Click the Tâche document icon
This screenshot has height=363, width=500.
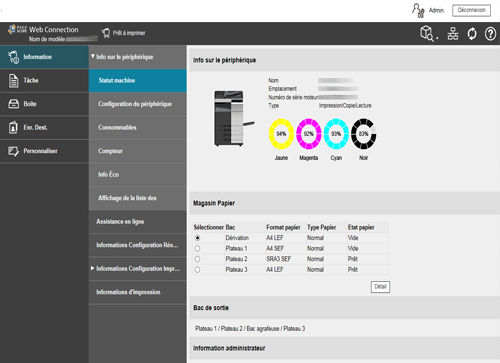point(14,81)
